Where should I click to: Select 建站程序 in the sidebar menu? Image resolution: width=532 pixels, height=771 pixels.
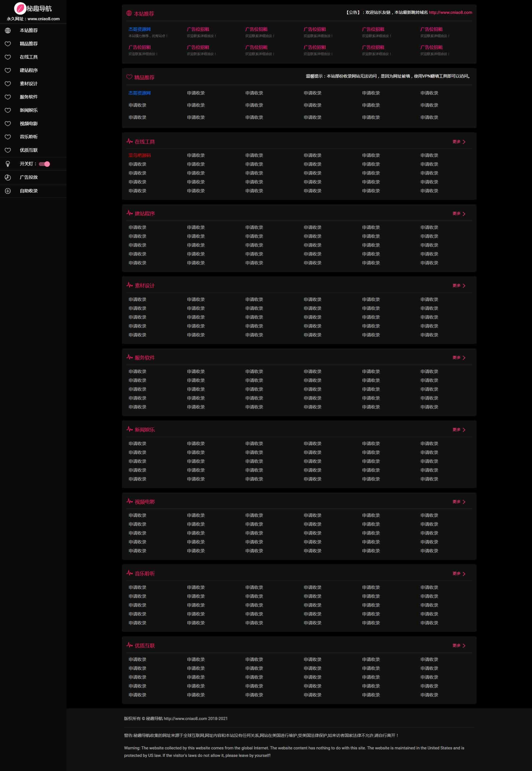pyautogui.click(x=29, y=70)
